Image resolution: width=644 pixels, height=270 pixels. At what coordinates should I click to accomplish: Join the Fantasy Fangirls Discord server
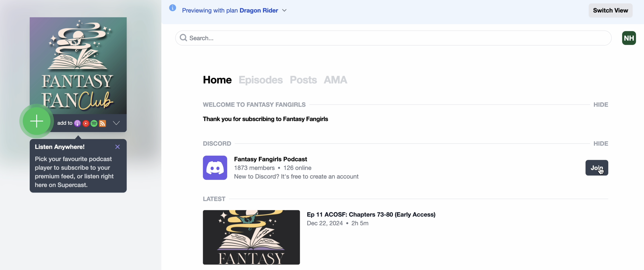(597, 168)
